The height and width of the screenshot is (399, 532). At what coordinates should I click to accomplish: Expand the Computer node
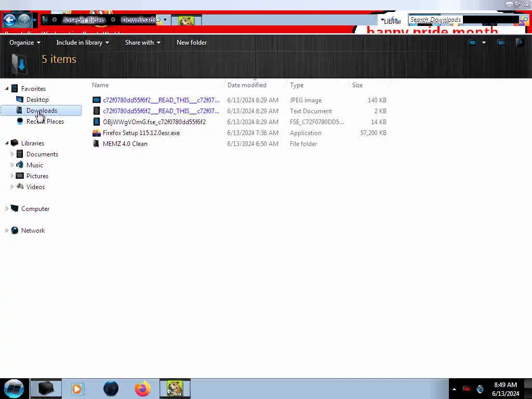point(7,209)
